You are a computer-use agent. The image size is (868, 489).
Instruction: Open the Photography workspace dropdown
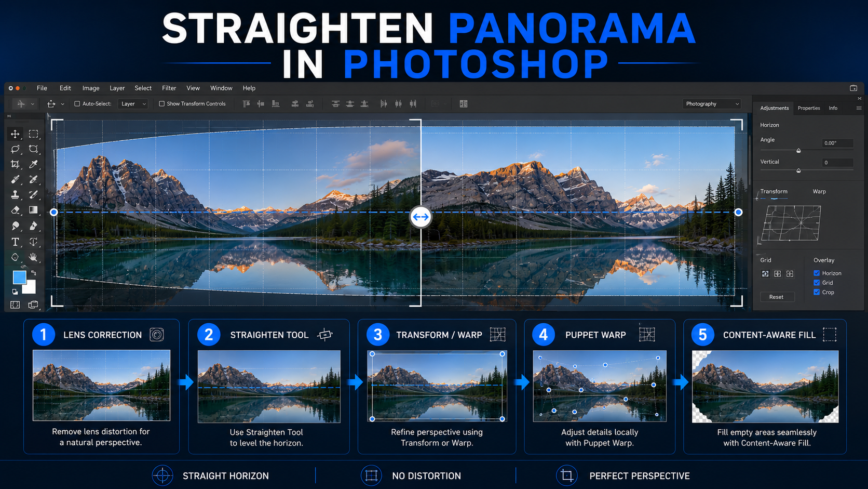pos(712,104)
